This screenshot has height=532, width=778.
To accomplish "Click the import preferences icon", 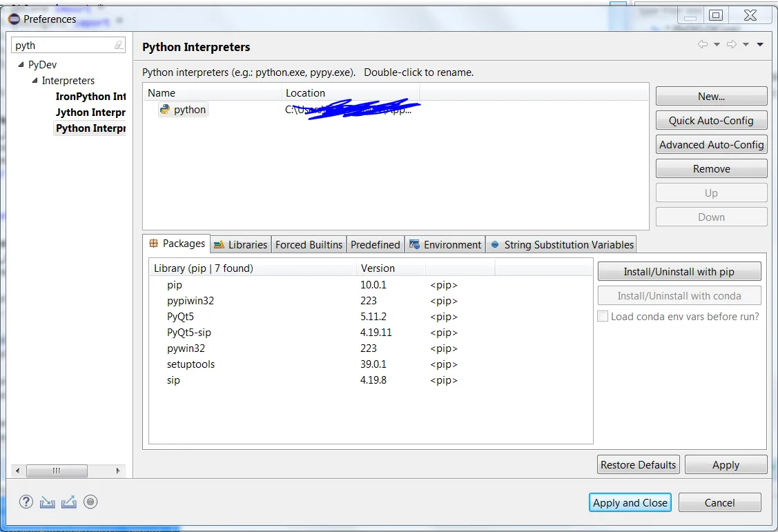I will coord(47,502).
